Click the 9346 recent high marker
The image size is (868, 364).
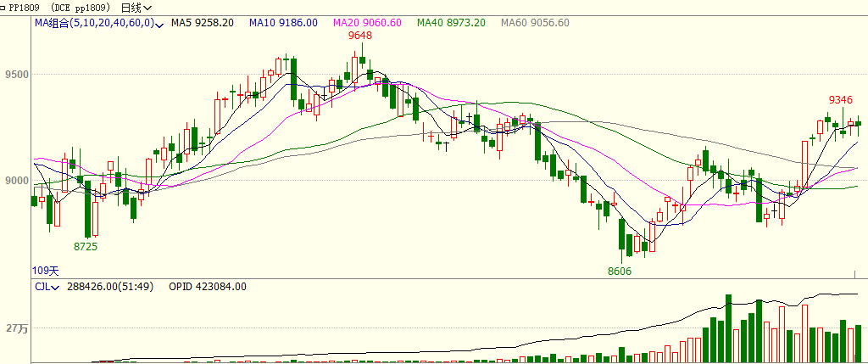[841, 100]
